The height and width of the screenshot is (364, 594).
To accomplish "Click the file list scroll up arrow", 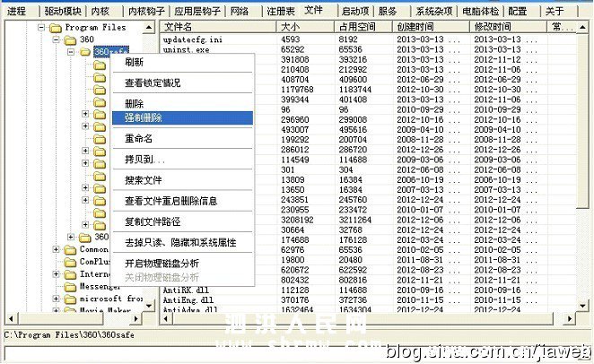I will coord(582,27).
